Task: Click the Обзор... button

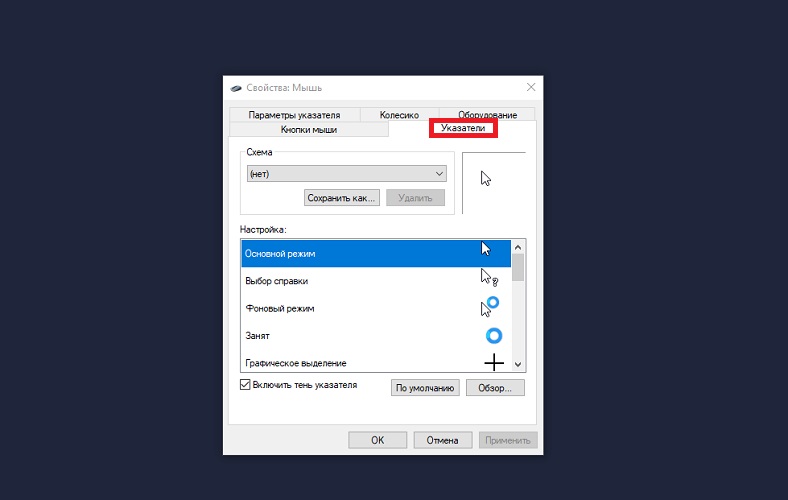Action: (x=495, y=388)
